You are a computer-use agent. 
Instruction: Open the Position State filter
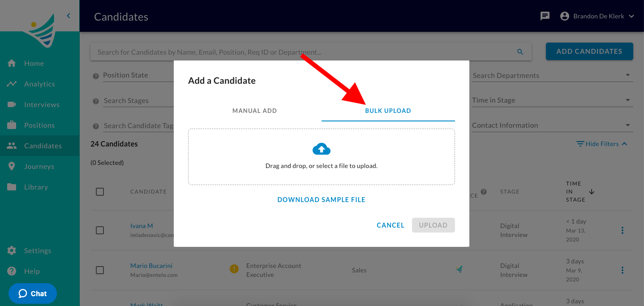point(138,75)
